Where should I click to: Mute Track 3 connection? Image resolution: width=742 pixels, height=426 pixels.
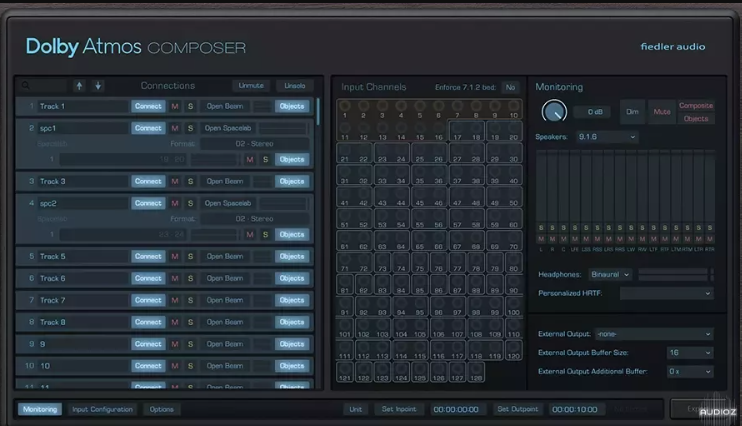click(175, 181)
